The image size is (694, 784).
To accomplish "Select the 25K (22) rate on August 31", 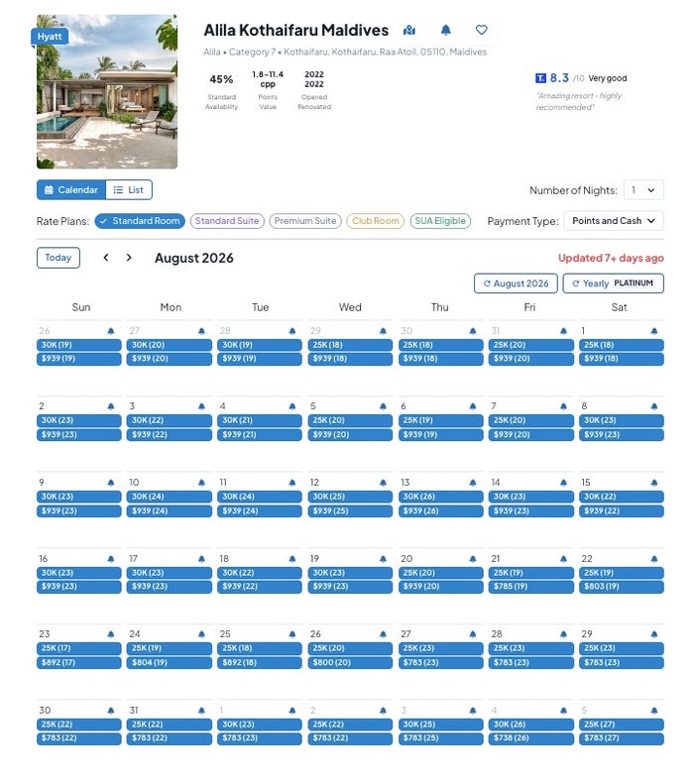I will [169, 725].
